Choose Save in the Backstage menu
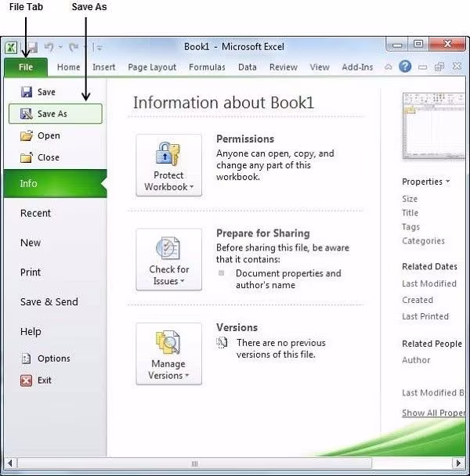The width and height of the screenshot is (470, 476). [56, 92]
